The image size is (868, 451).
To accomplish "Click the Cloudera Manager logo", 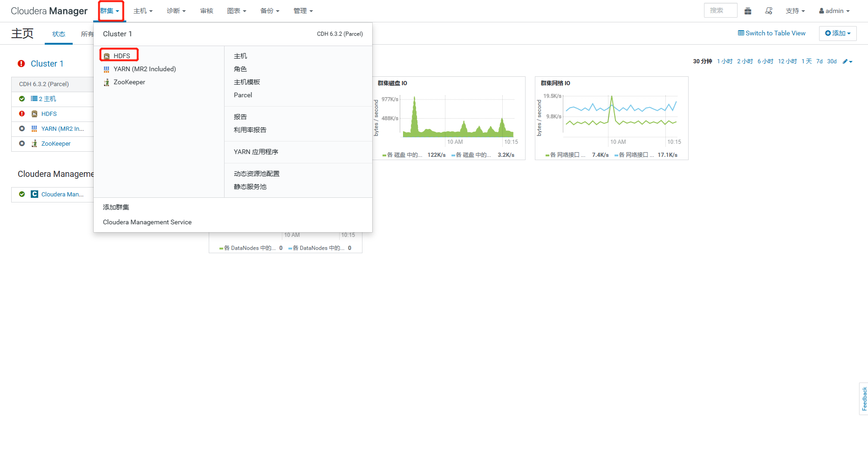I will tap(49, 11).
